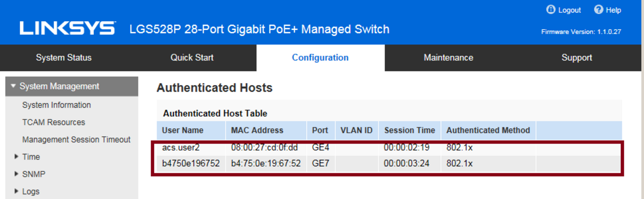Screen dimensions: 644x199
Task: Click the Linksys logo
Action: [68, 29]
